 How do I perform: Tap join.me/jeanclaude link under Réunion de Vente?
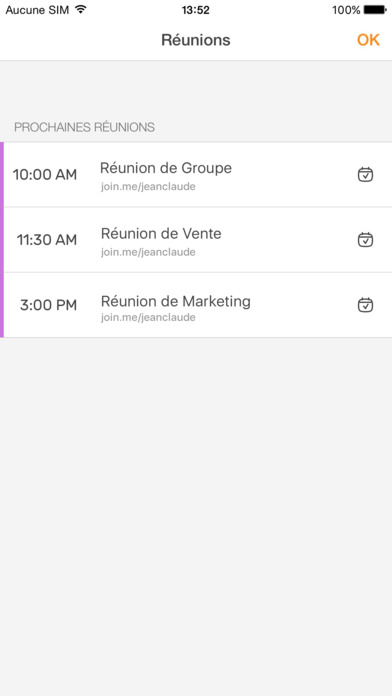click(148, 252)
